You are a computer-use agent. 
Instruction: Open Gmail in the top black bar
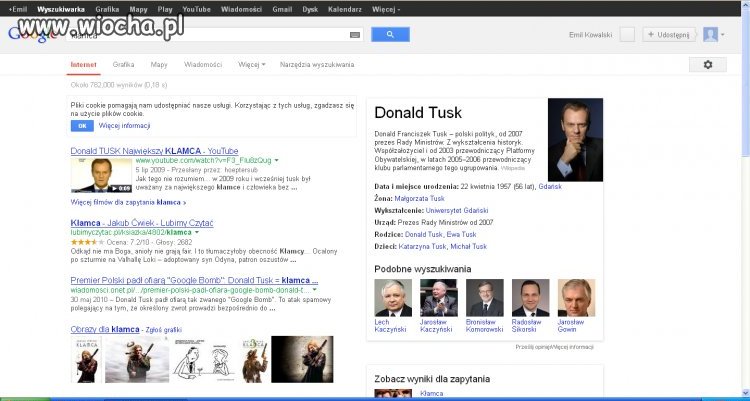tap(282, 9)
